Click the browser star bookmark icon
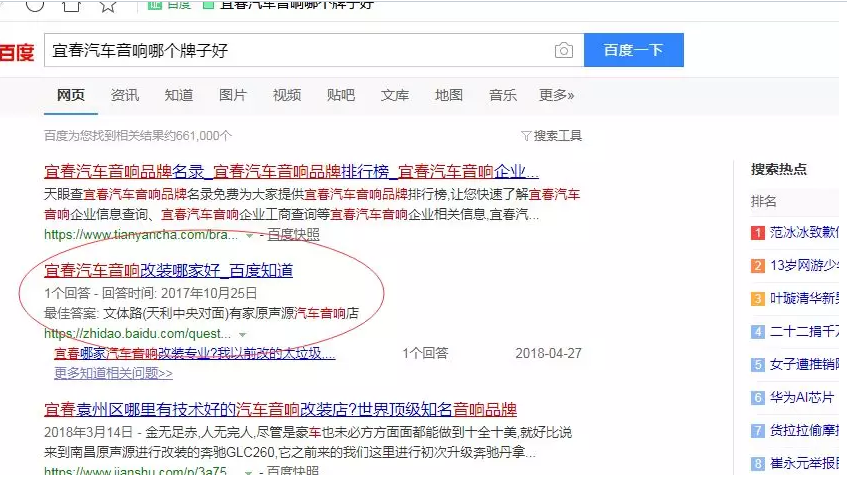The height and width of the screenshot is (490, 847). [108, 5]
